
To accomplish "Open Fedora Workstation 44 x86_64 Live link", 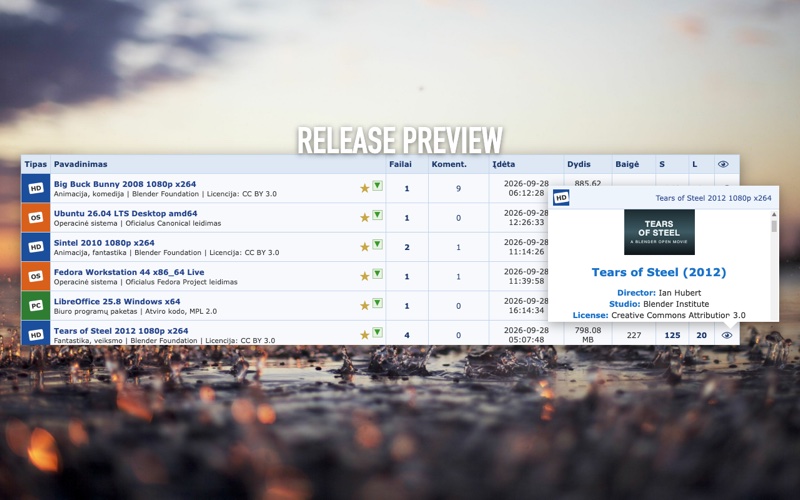I will point(129,272).
